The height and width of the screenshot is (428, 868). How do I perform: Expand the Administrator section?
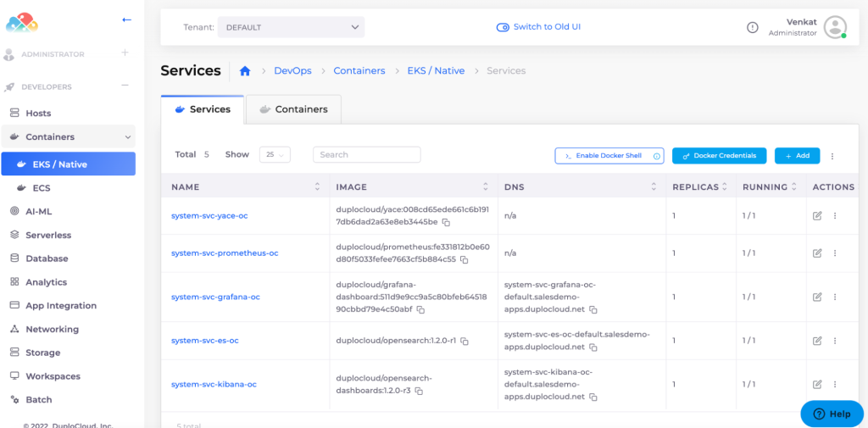tap(125, 53)
